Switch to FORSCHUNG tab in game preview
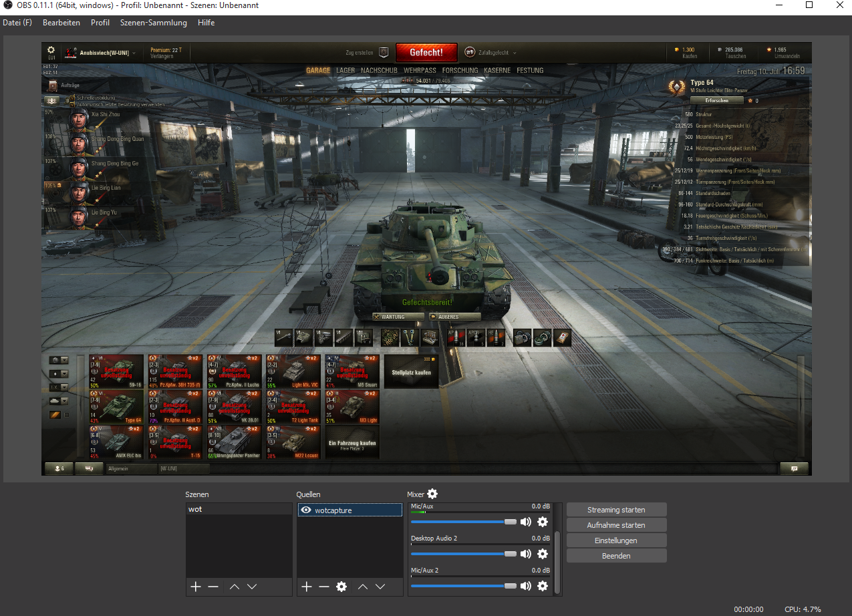The height and width of the screenshot is (616, 852). tap(460, 70)
